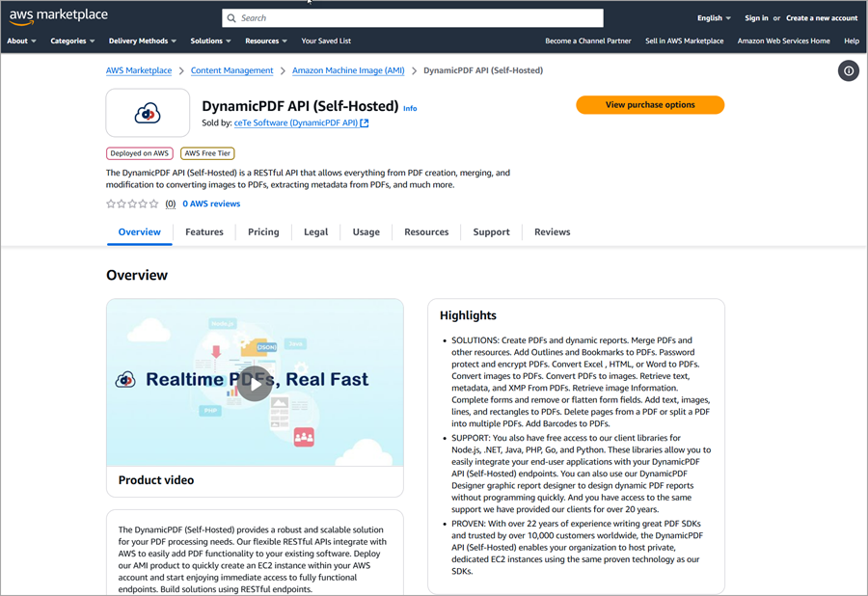Open Sell in AWS Marketplace
868x596 pixels.
684,41
